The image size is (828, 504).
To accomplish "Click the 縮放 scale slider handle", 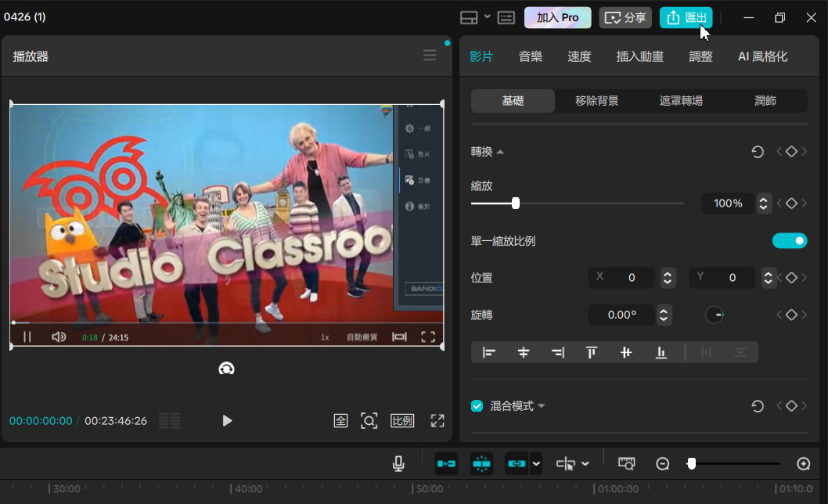I will pyautogui.click(x=516, y=203).
